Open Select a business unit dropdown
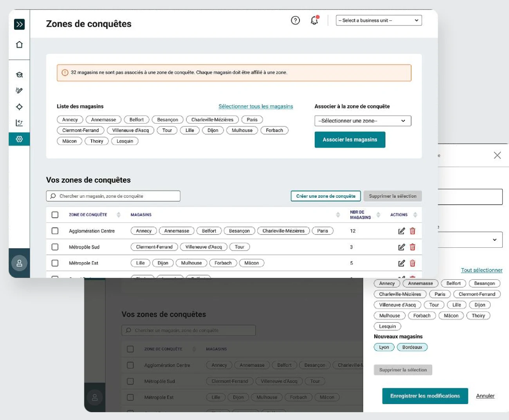The image size is (509, 420). (379, 20)
